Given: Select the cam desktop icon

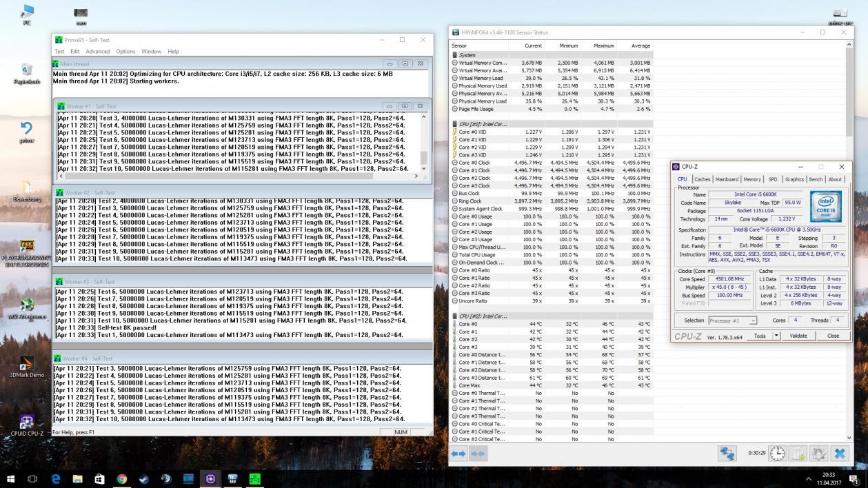Looking at the screenshot, I should click(x=81, y=16).
